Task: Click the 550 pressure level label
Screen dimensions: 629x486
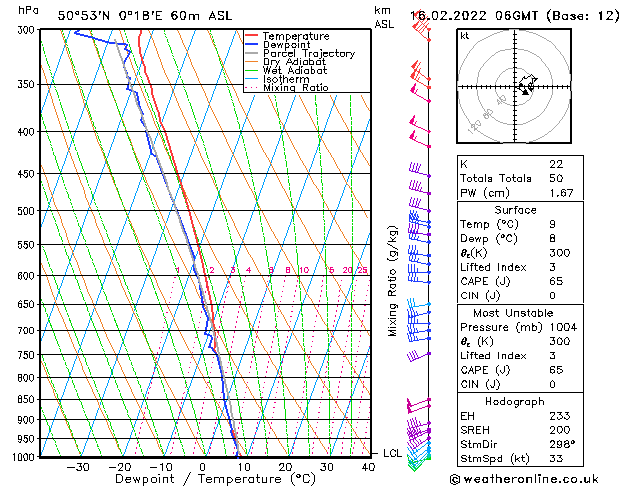Action: 28,245
